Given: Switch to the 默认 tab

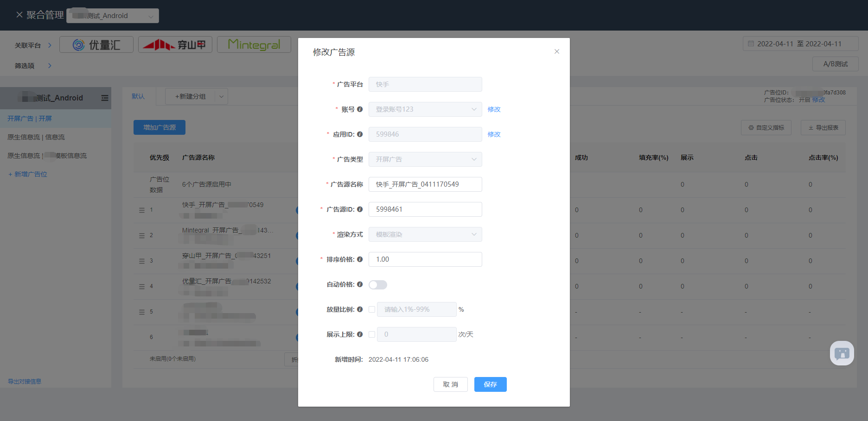Looking at the screenshot, I should point(138,96).
